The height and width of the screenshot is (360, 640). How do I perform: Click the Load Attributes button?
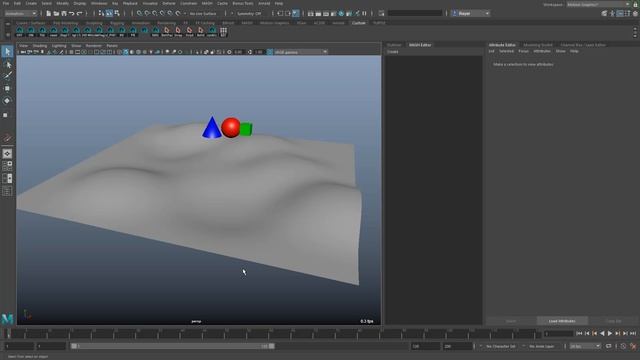[x=562, y=321]
